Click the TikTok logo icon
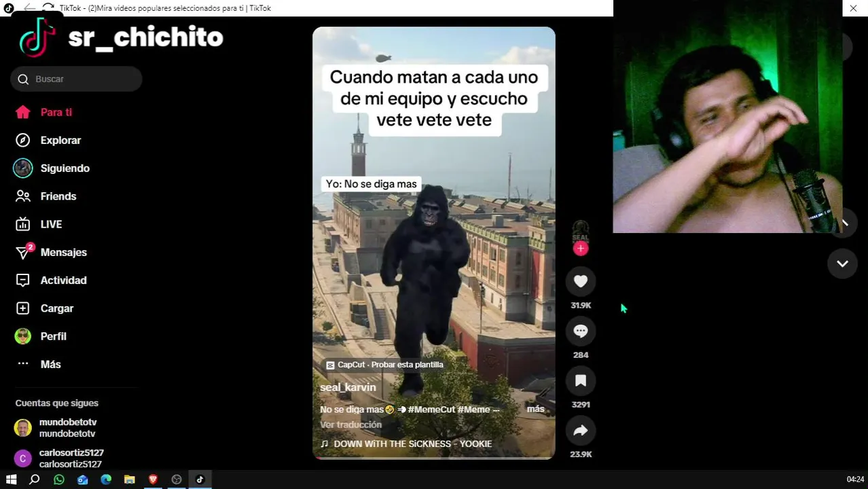The width and height of the screenshot is (868, 489). tap(37, 38)
